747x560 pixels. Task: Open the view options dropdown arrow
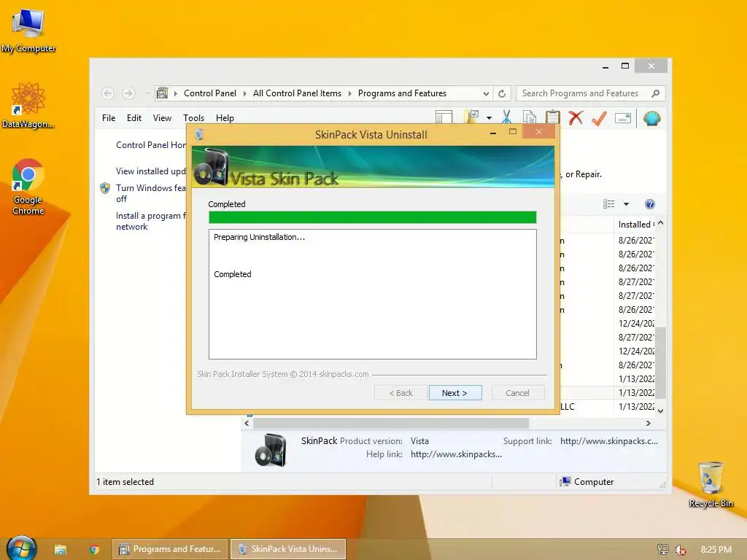pyautogui.click(x=626, y=204)
